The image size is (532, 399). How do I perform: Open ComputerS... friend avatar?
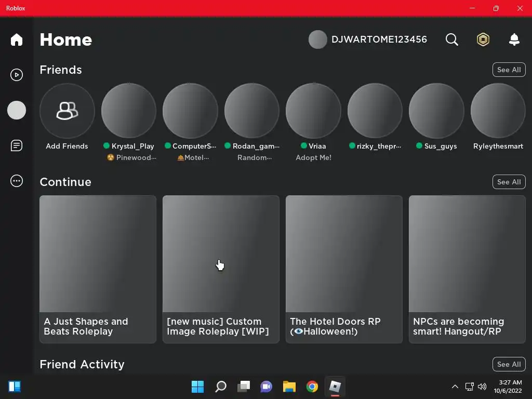(190, 111)
